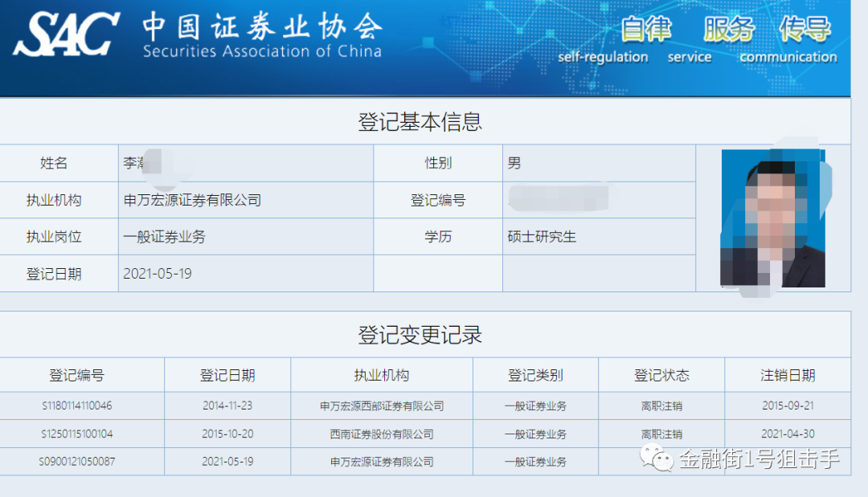Click the 登记编号 column header
Image resolution: width=868 pixels, height=497 pixels.
[76, 376]
